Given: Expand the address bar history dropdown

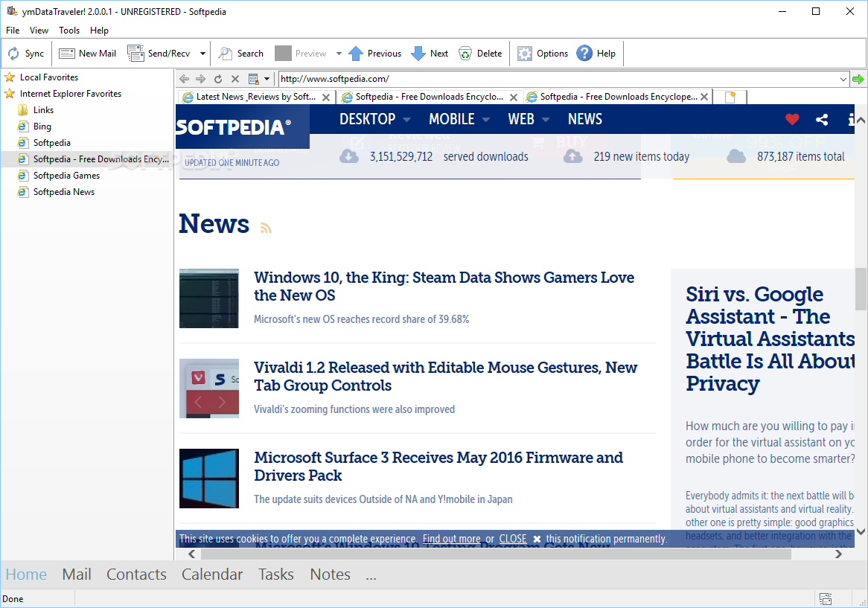Looking at the screenshot, I should [x=843, y=79].
